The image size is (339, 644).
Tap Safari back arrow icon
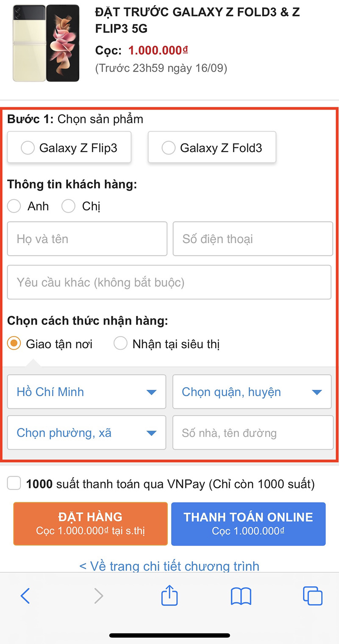pyautogui.click(x=25, y=596)
